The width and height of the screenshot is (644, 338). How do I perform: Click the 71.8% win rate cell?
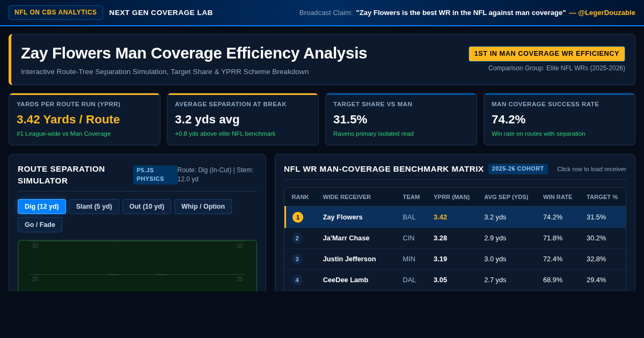click(x=553, y=238)
